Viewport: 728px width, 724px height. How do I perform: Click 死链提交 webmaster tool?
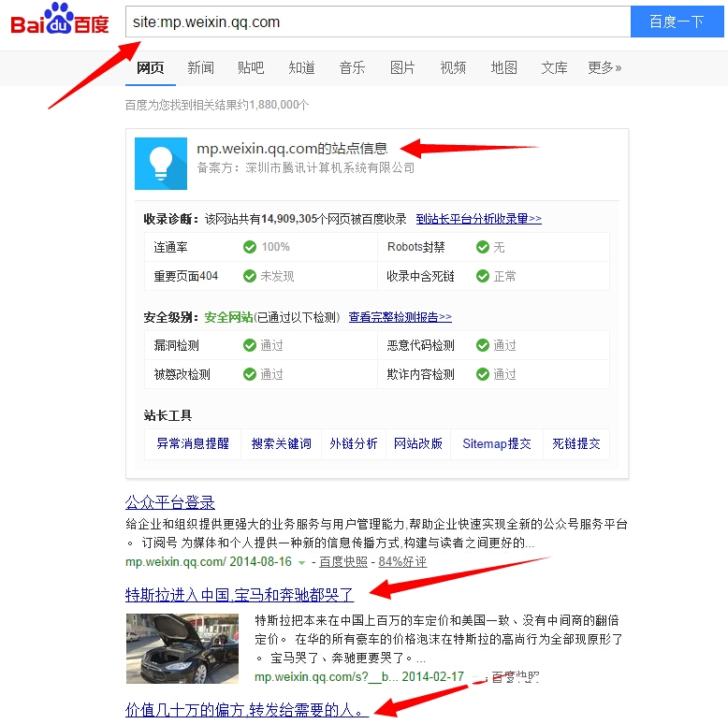[x=576, y=443]
